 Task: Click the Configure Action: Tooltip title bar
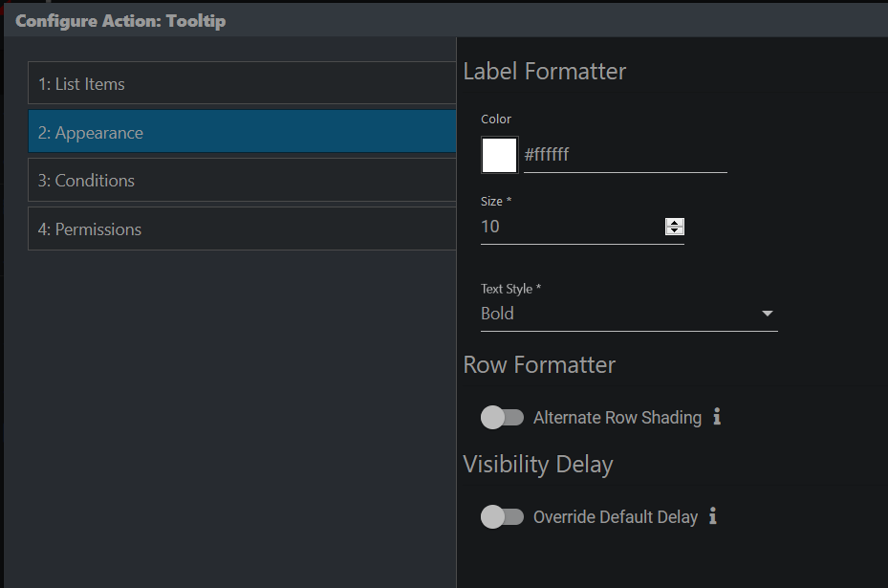[x=445, y=21]
